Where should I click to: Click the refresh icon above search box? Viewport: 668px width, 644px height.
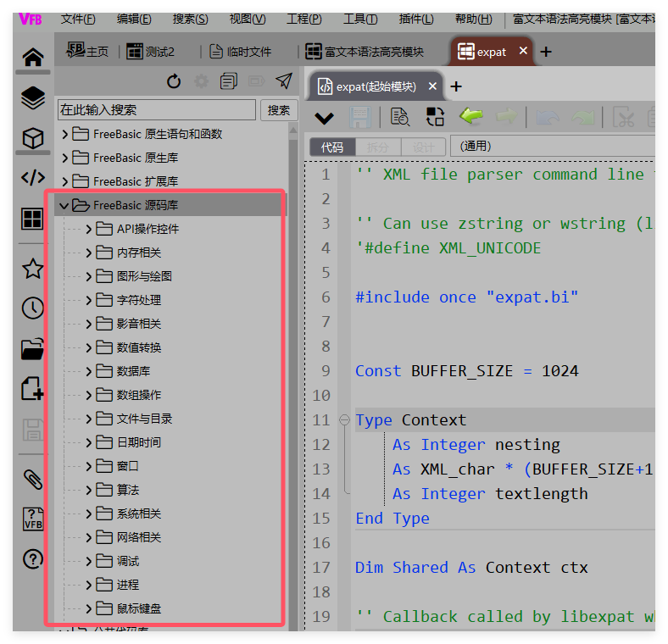[174, 81]
